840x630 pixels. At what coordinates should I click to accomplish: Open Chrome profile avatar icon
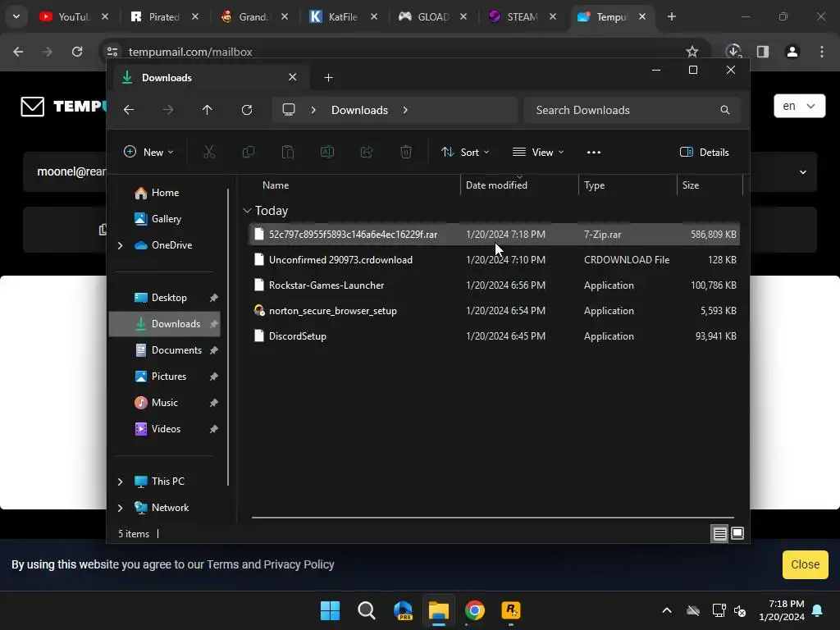coord(792,52)
